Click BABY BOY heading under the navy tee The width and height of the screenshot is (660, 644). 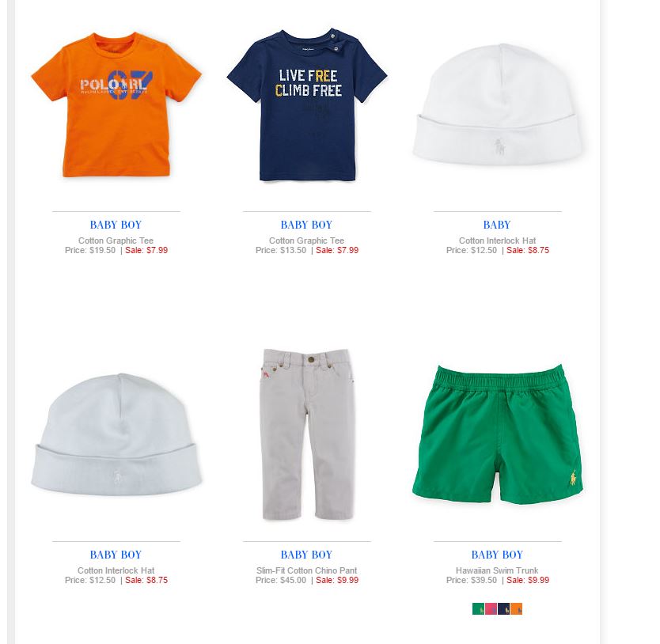pos(306,225)
